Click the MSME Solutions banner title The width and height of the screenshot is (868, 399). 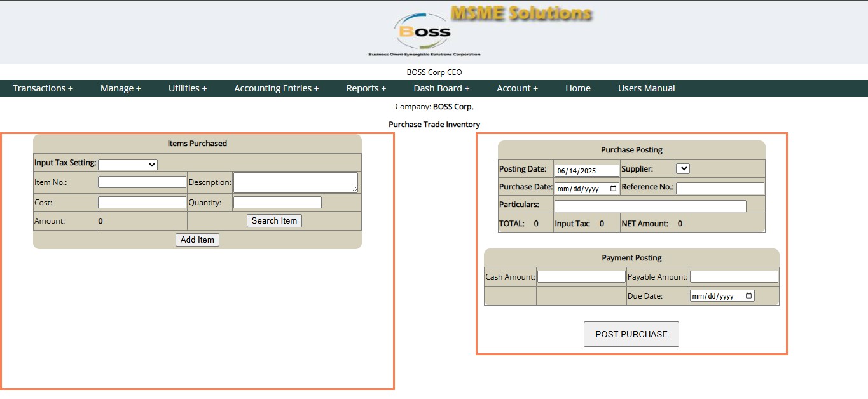tap(521, 13)
